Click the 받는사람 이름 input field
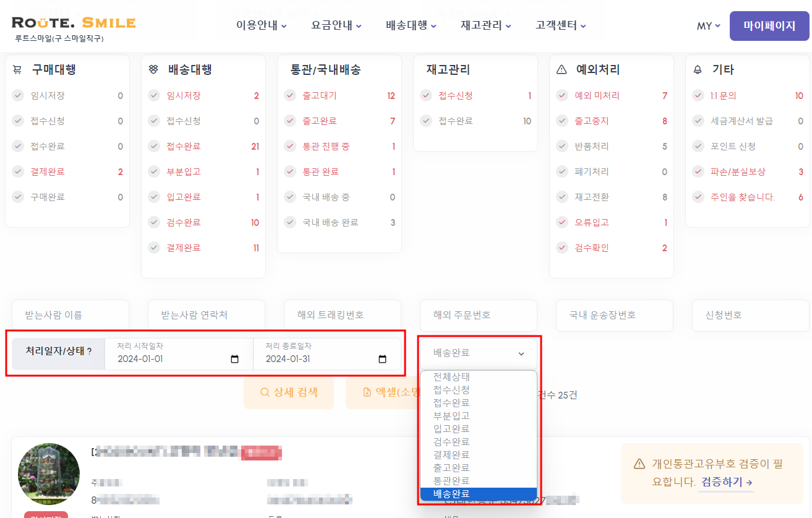Image resolution: width=812 pixels, height=518 pixels. tap(71, 315)
